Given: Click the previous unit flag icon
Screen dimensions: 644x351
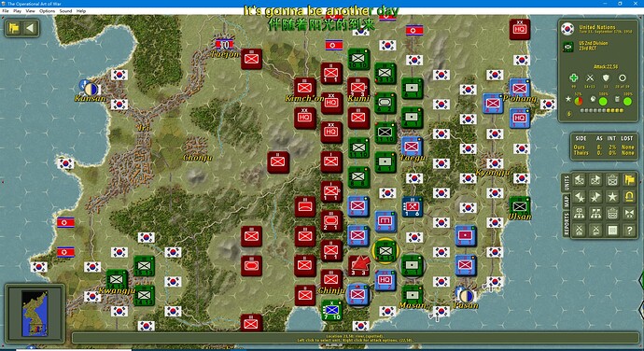Looking at the screenshot, I should coord(580,179).
